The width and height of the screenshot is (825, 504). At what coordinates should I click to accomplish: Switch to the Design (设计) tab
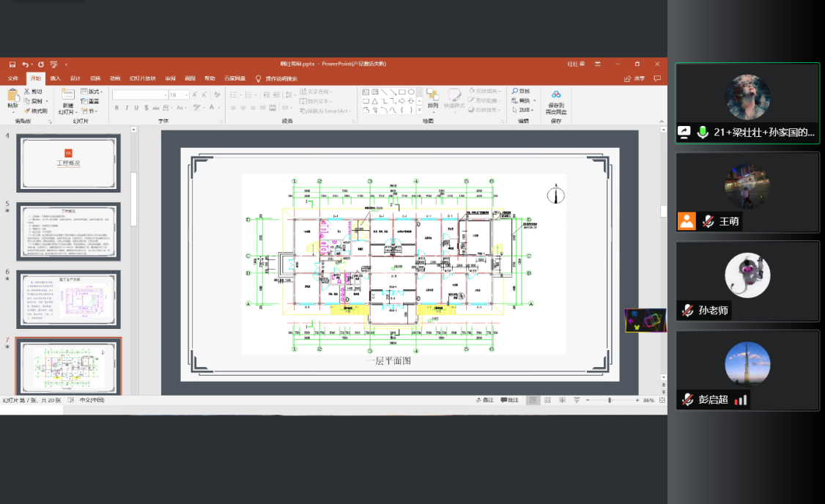[x=75, y=78]
